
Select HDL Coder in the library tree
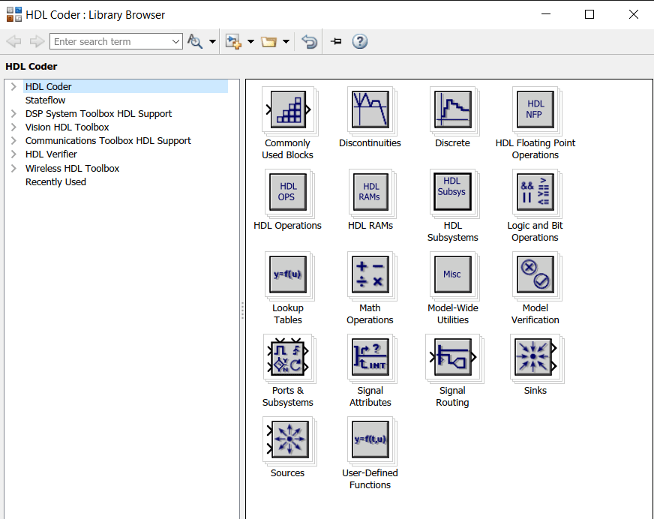coord(48,86)
